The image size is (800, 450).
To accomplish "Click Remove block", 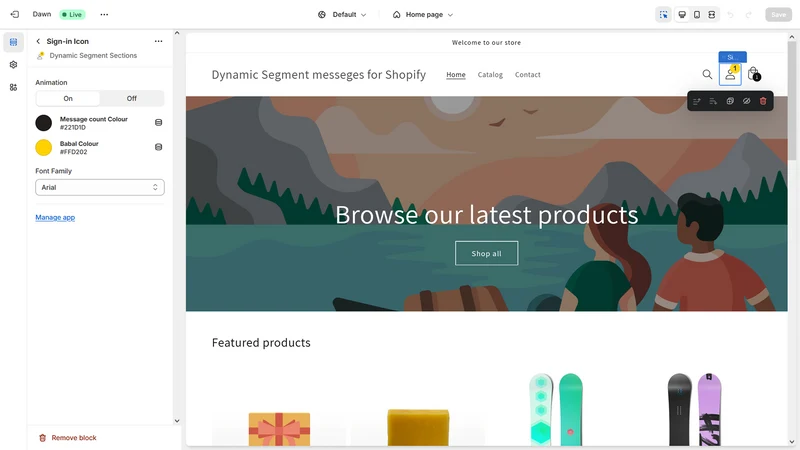I will point(68,438).
